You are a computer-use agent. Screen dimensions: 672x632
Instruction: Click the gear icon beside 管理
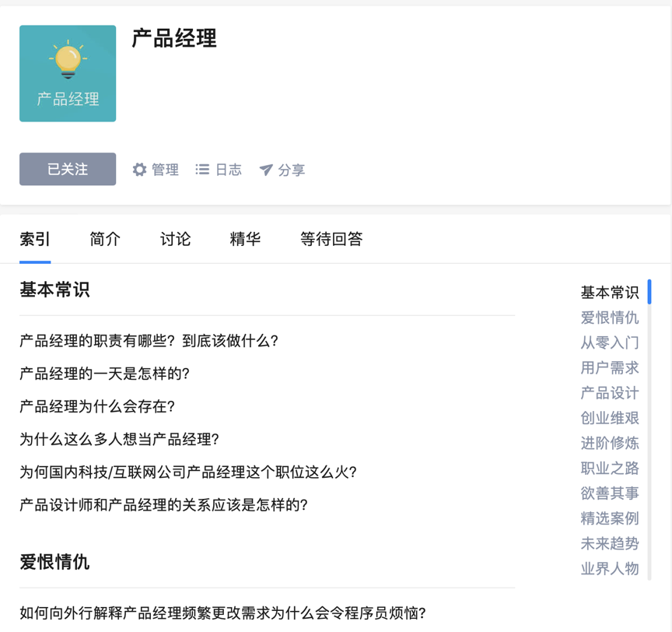139,170
